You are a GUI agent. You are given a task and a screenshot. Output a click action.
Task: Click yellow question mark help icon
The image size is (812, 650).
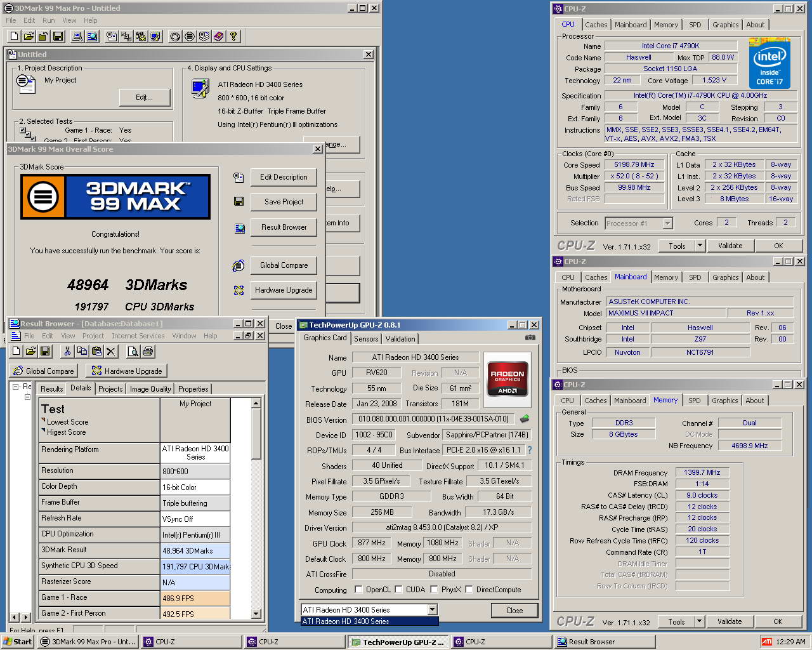233,36
